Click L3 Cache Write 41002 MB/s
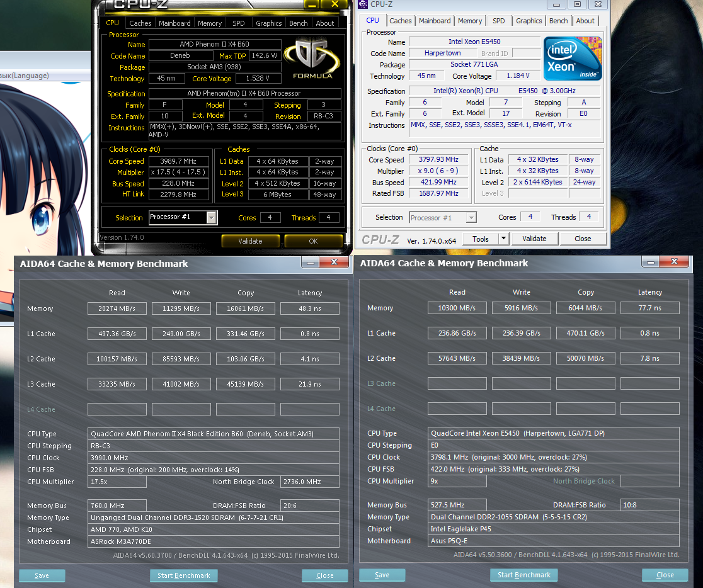The height and width of the screenshot is (588, 703). pyautogui.click(x=181, y=384)
